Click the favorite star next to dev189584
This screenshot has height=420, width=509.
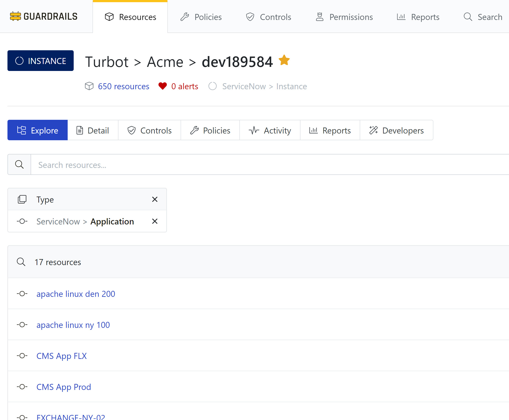point(284,60)
